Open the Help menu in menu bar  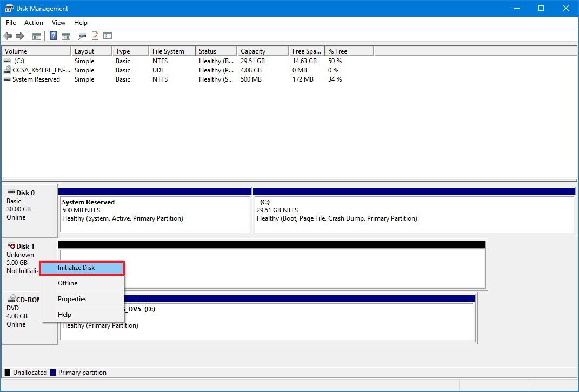[81, 23]
